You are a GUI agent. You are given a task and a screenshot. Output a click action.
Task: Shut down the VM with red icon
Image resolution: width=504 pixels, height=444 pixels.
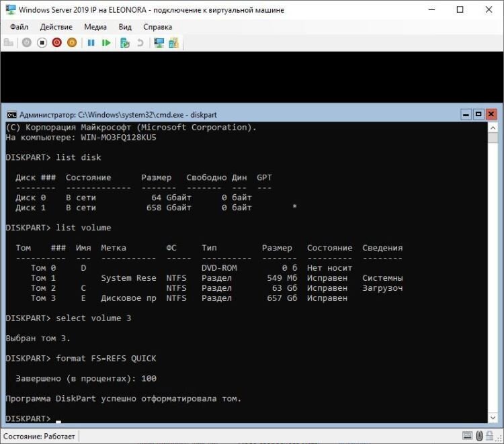point(57,42)
